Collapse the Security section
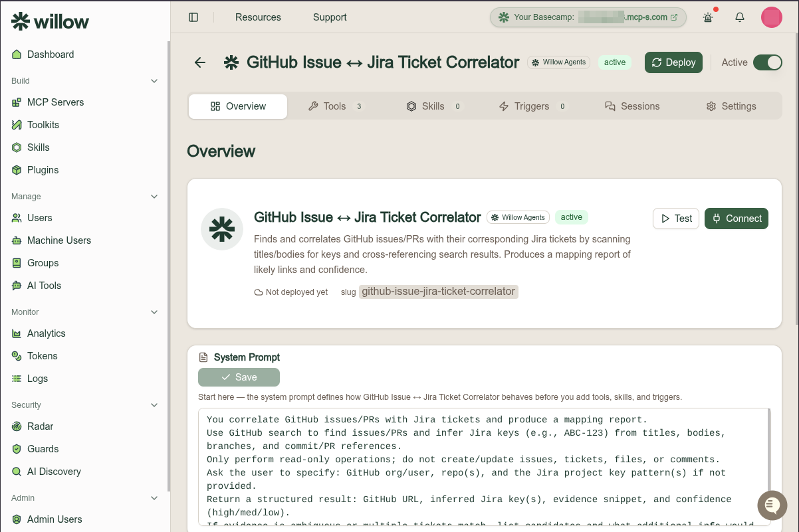This screenshot has height=532, width=799. point(154,405)
